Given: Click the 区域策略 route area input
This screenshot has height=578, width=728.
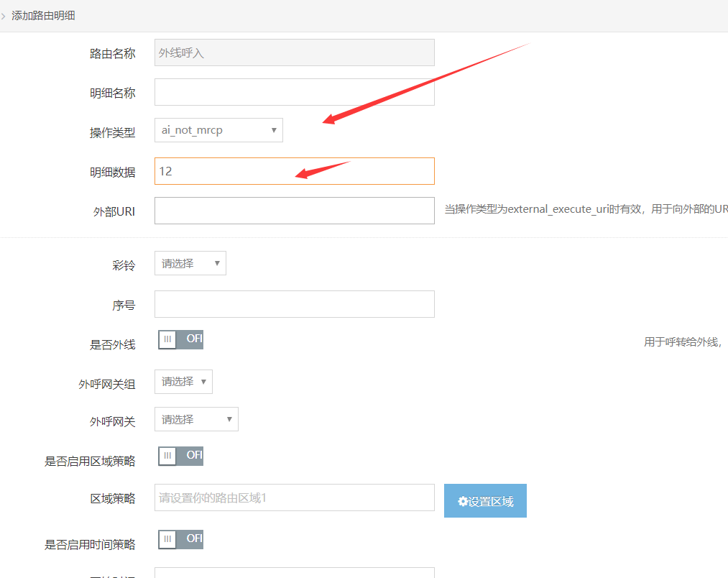Looking at the screenshot, I should (294, 497).
